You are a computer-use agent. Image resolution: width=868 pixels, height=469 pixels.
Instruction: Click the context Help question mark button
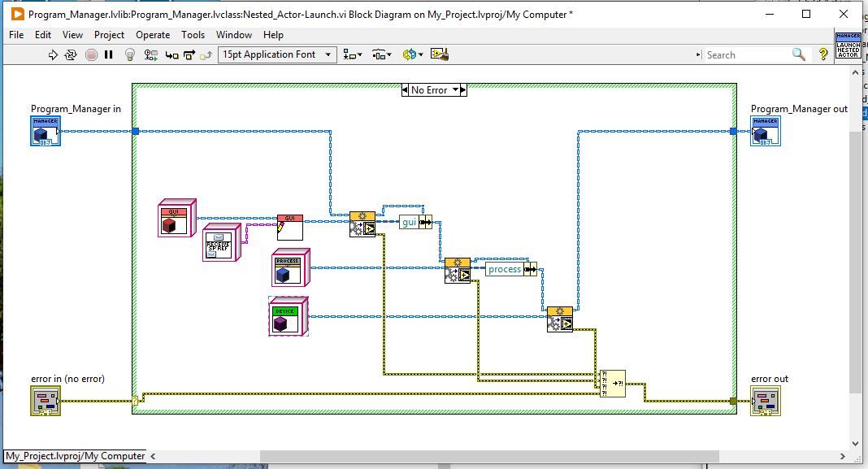pos(823,54)
